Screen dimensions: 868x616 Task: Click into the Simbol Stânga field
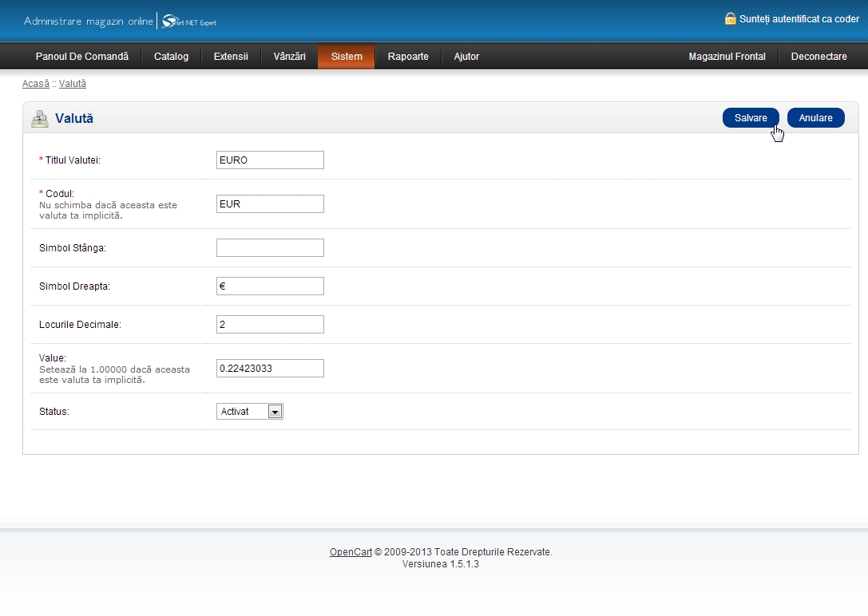coord(270,248)
